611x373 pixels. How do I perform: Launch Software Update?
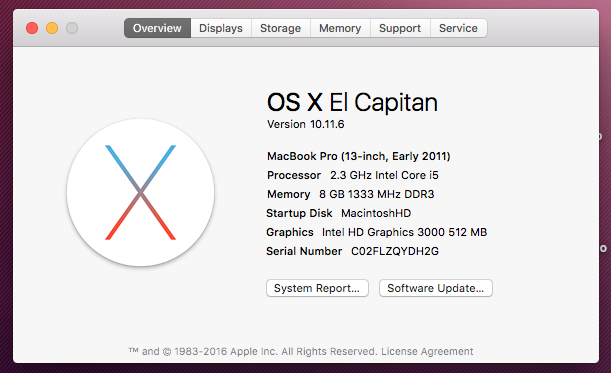pyautogui.click(x=436, y=288)
